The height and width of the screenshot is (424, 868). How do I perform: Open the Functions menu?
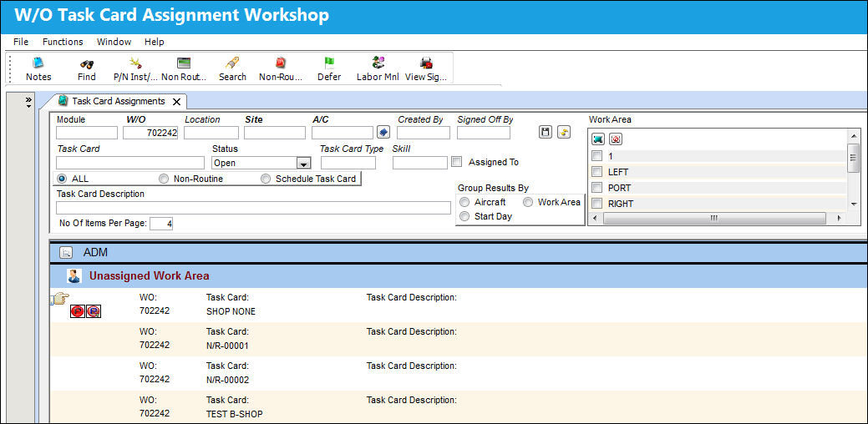[x=63, y=42]
